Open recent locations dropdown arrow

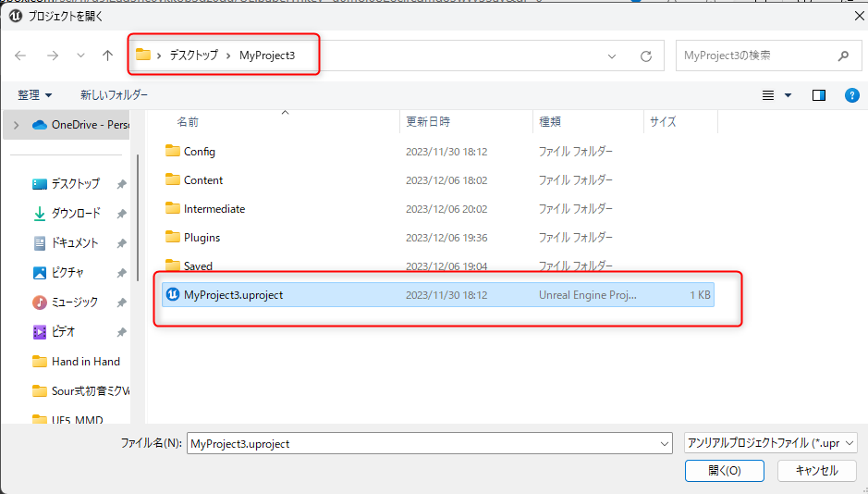click(80, 56)
